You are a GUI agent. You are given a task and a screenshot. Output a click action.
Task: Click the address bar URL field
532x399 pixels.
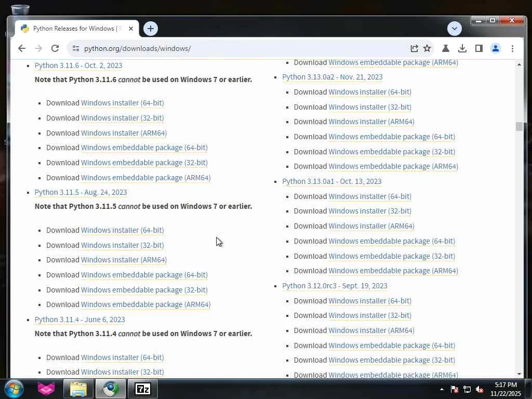(237, 48)
